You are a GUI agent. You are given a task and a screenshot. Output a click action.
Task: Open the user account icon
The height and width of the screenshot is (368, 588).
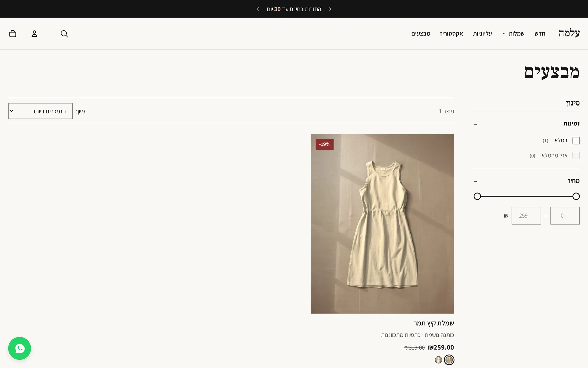pos(34,34)
